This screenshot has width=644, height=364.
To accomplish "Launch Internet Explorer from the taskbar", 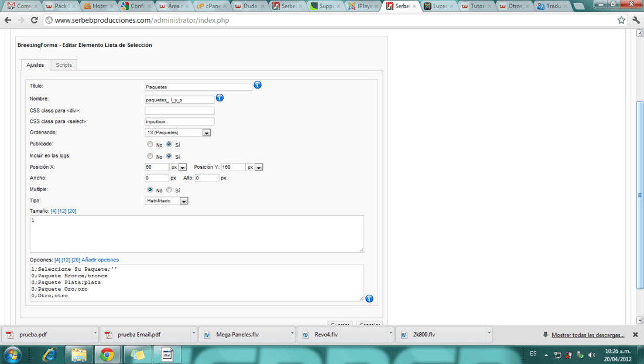I will 50,355.
